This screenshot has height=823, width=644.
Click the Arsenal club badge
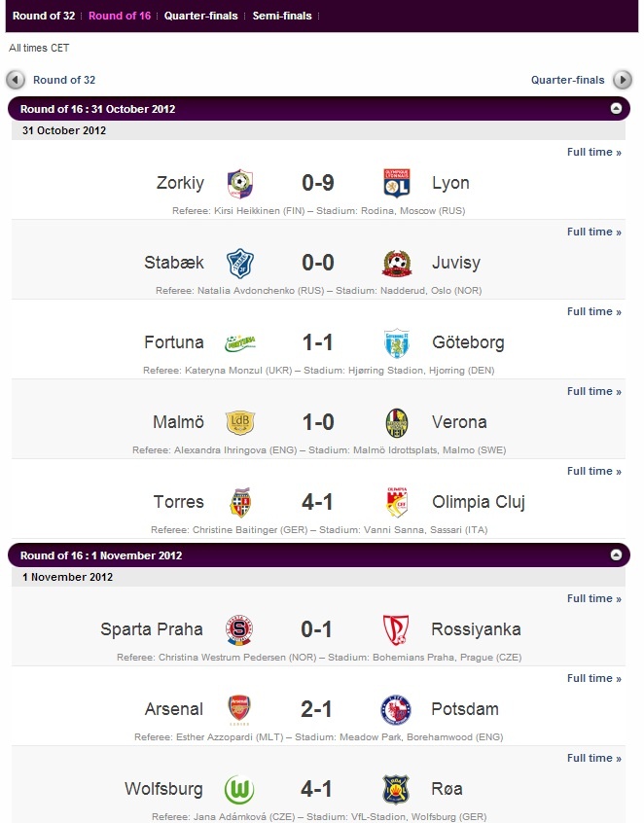(239, 709)
